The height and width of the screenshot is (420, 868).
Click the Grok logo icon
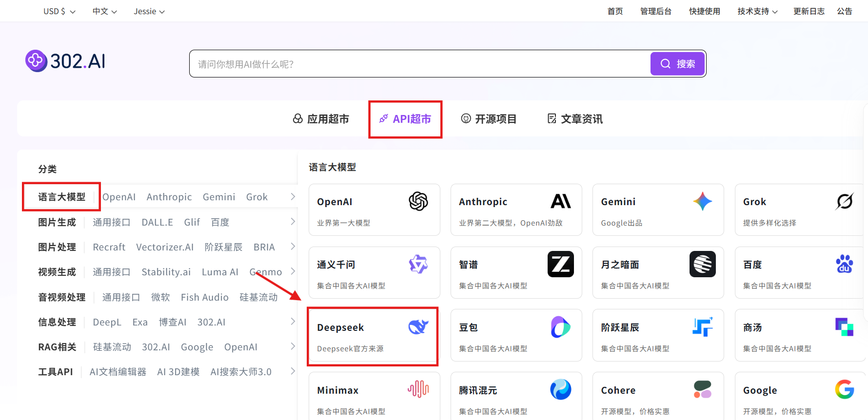point(845,201)
